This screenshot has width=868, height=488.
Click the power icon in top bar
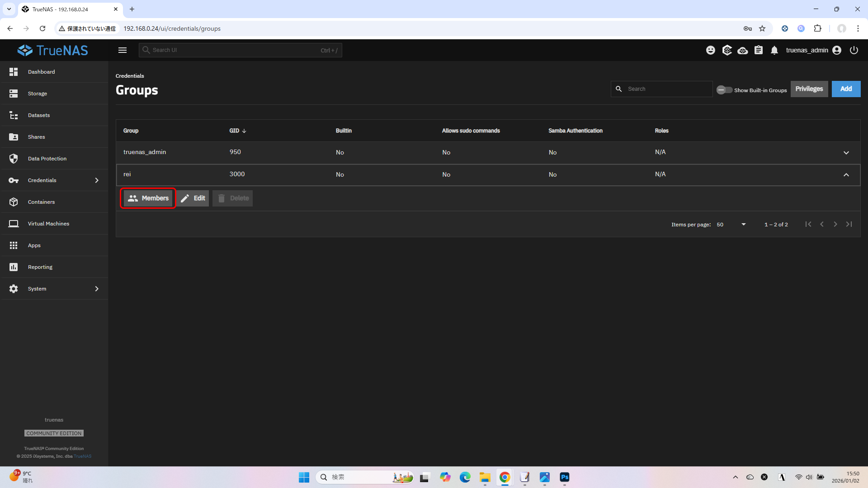pos(854,50)
